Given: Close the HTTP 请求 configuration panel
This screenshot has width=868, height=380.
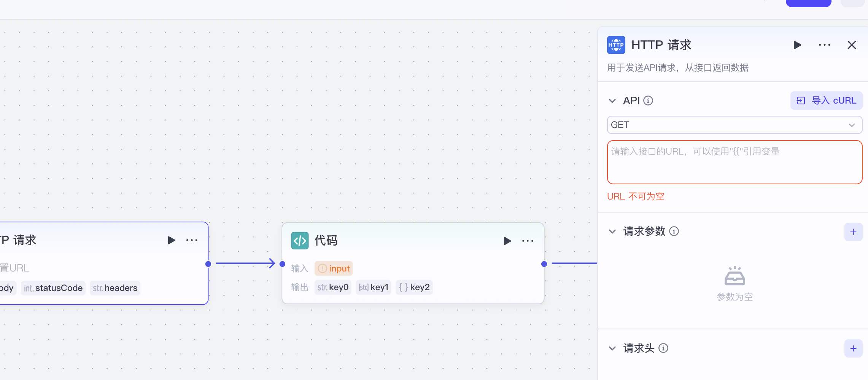Looking at the screenshot, I should point(852,45).
